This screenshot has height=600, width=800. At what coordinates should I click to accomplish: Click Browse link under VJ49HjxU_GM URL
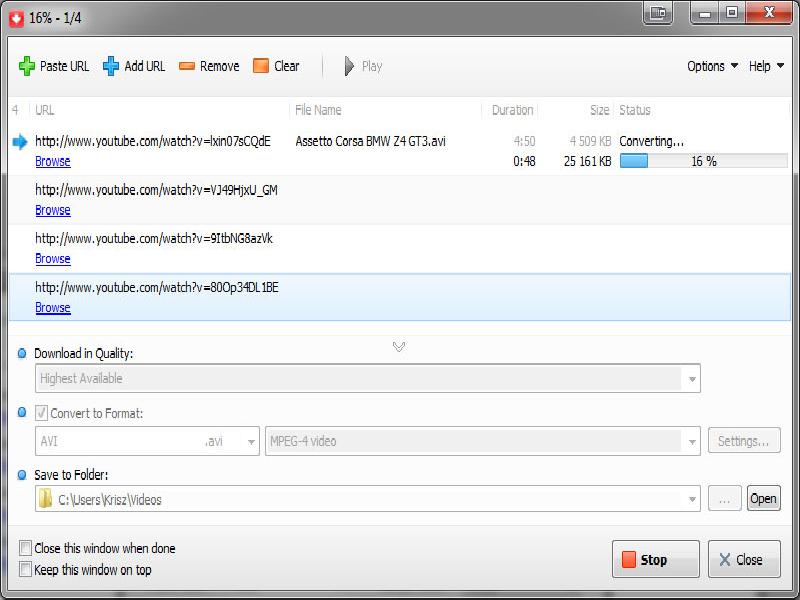[x=53, y=210]
